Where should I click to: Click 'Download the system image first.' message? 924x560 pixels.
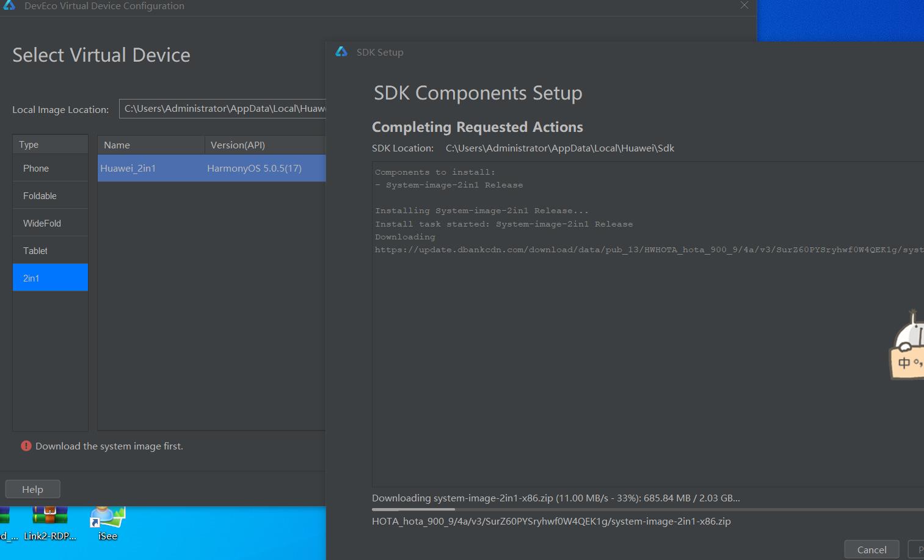pyautogui.click(x=109, y=446)
